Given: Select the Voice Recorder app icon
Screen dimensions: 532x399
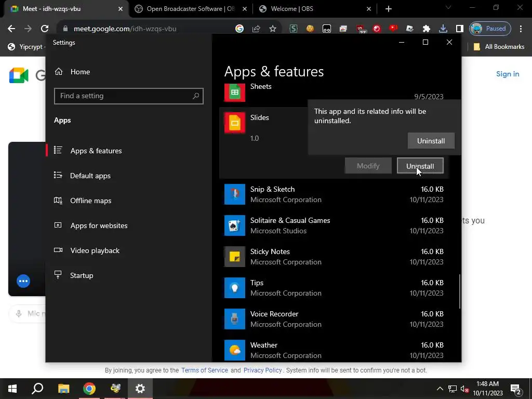Looking at the screenshot, I should coord(234,319).
